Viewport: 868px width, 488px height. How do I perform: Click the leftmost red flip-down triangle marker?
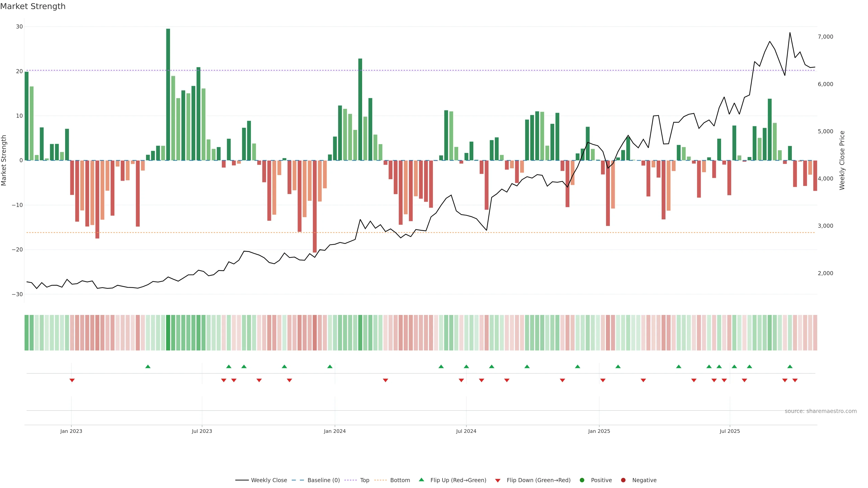pyautogui.click(x=72, y=380)
